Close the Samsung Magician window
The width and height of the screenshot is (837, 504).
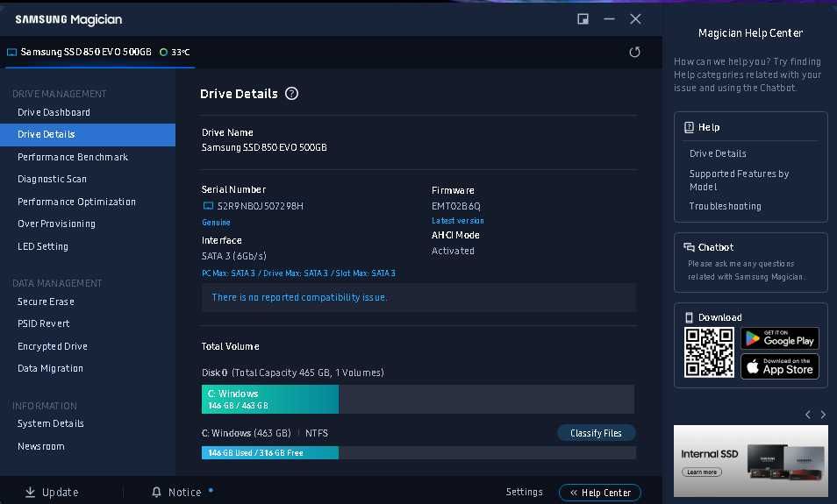coord(635,19)
